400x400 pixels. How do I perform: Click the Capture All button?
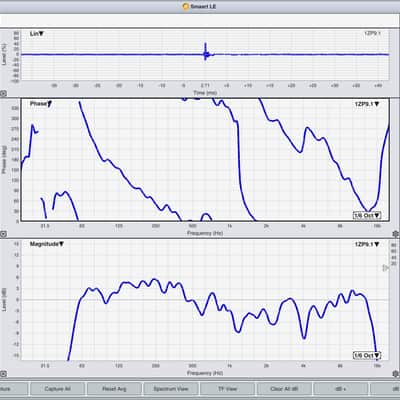[57, 389]
